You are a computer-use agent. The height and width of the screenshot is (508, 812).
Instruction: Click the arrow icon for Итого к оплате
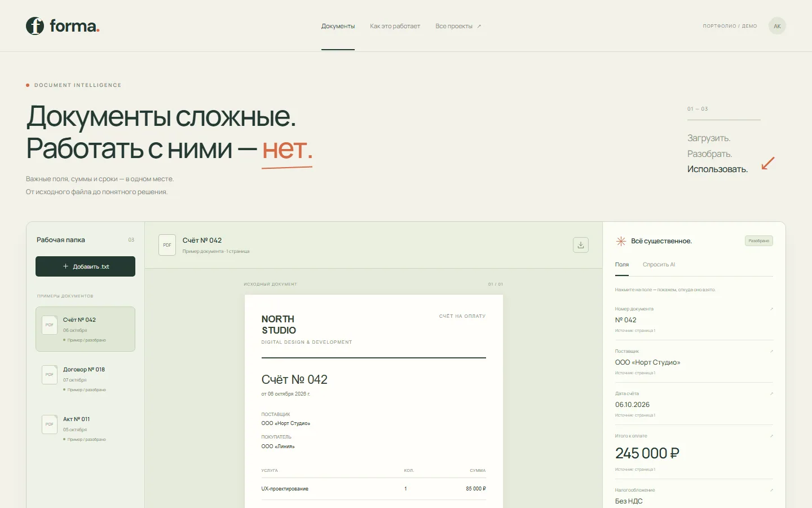771,436
